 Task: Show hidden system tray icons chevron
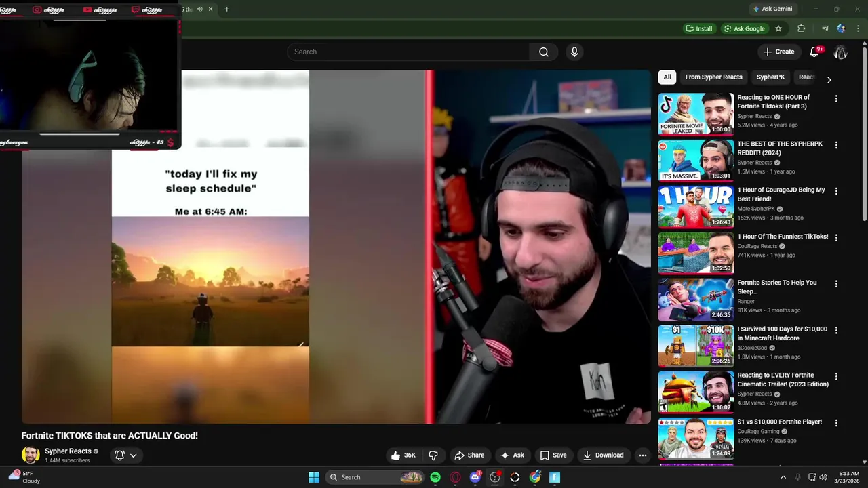point(783,477)
